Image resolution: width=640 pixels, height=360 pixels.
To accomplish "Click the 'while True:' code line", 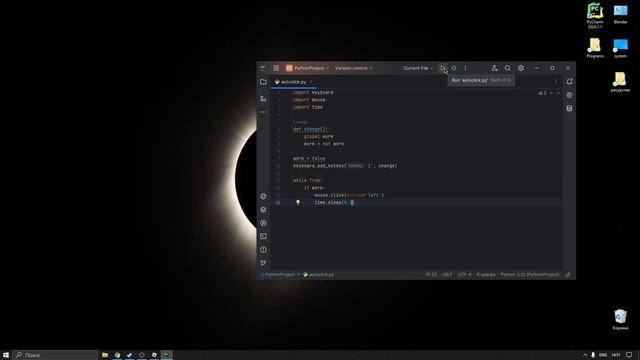I will click(x=308, y=180).
